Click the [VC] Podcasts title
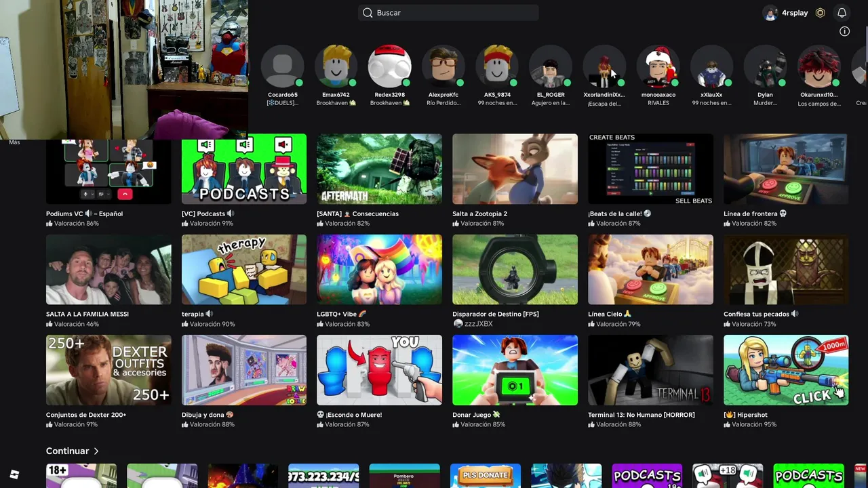This screenshot has height=488, width=868. click(x=208, y=213)
